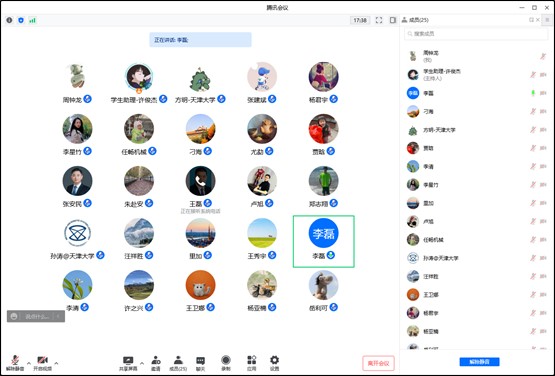Expand the audio options arrow beside microphone
Screen dimensions: 555x376
[x=29, y=363]
